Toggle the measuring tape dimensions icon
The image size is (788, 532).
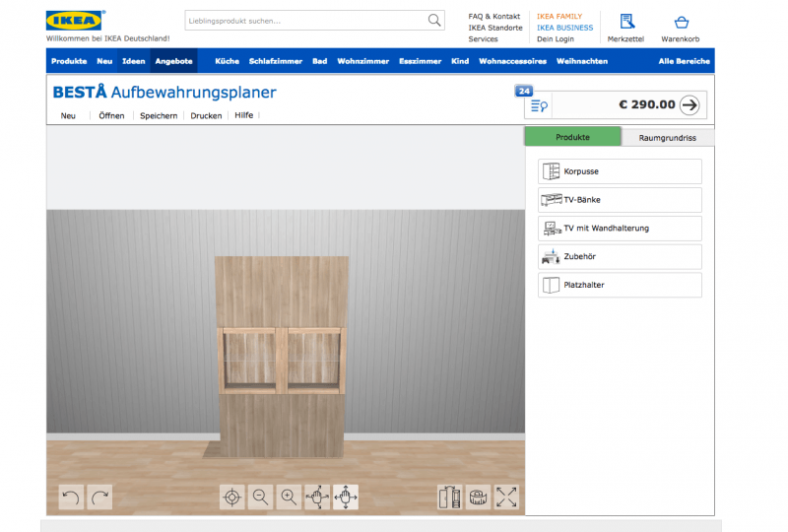point(478,498)
